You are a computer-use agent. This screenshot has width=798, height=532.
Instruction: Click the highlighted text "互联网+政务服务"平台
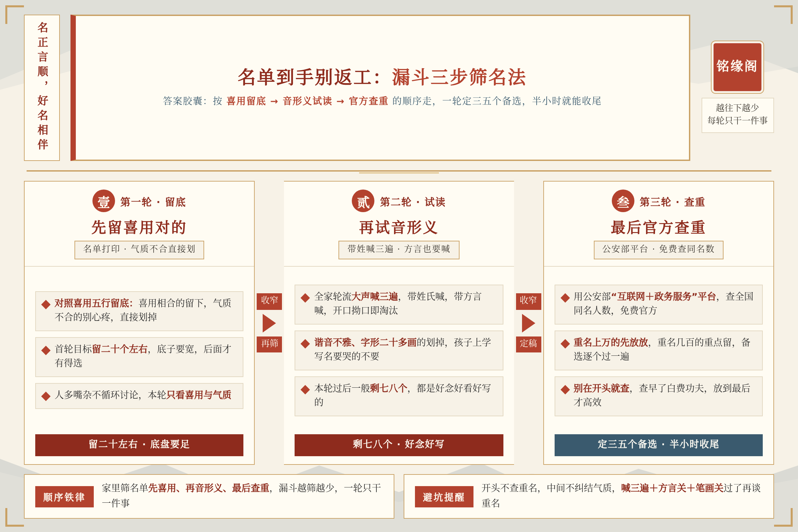click(663, 297)
